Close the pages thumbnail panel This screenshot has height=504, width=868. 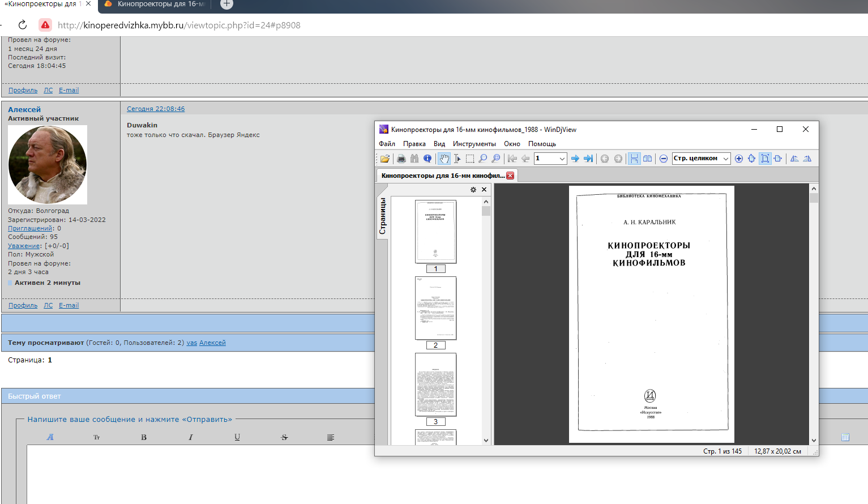click(484, 190)
